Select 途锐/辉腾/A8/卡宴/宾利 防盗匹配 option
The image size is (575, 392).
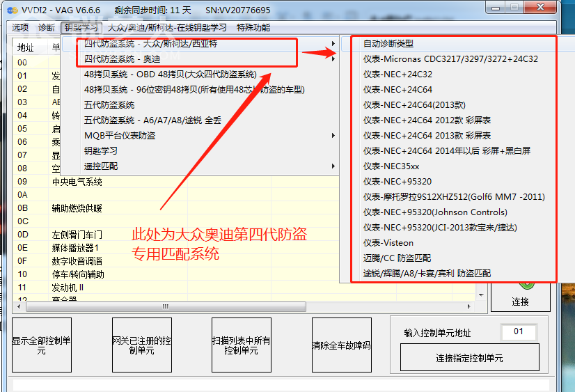coord(427,274)
